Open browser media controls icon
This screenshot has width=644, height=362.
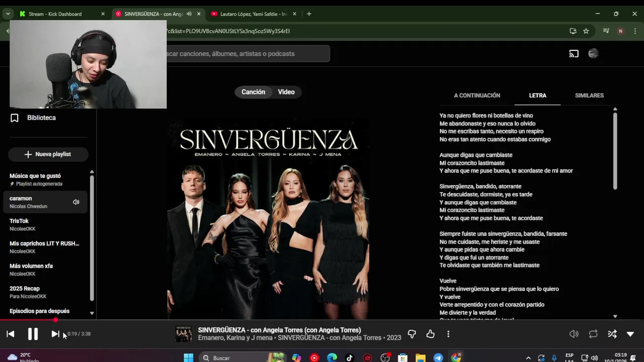pyautogui.click(x=605, y=31)
